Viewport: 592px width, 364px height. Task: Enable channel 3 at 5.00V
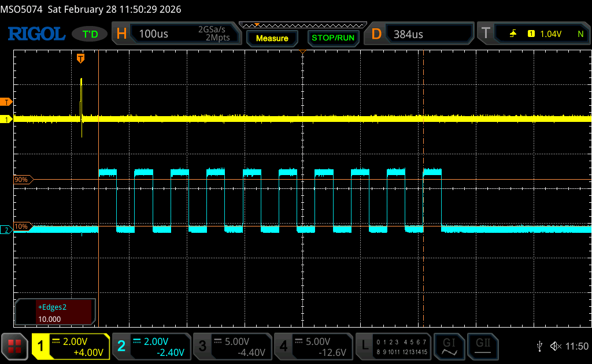(232, 346)
